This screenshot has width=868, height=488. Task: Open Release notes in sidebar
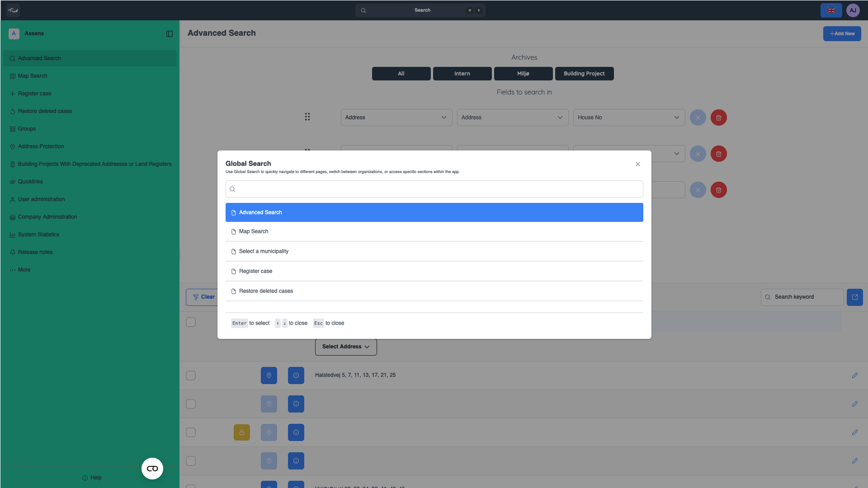click(35, 252)
